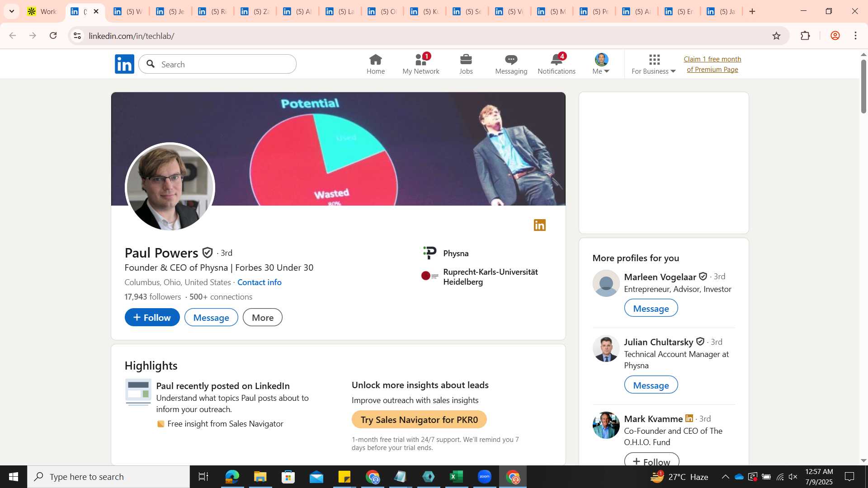Switch to the tab labeled (5) Pe
The width and height of the screenshot is (868, 488).
(x=594, y=11)
